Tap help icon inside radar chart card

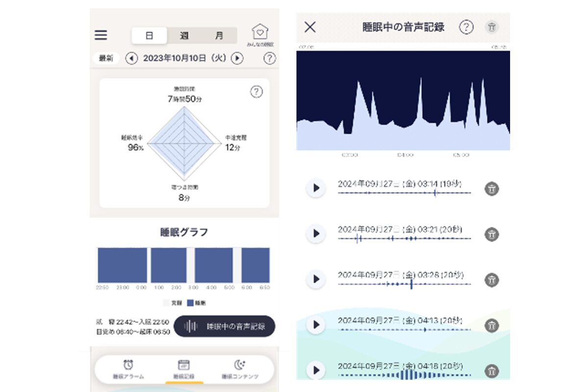tap(256, 92)
